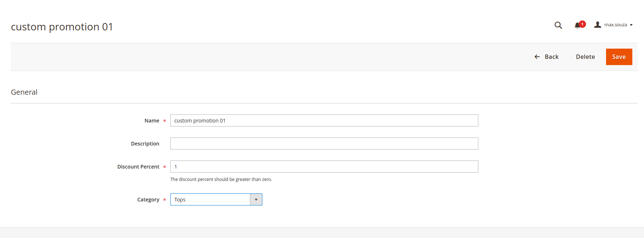644x238 pixels.
Task: Click the back arrow icon
Action: click(x=537, y=57)
